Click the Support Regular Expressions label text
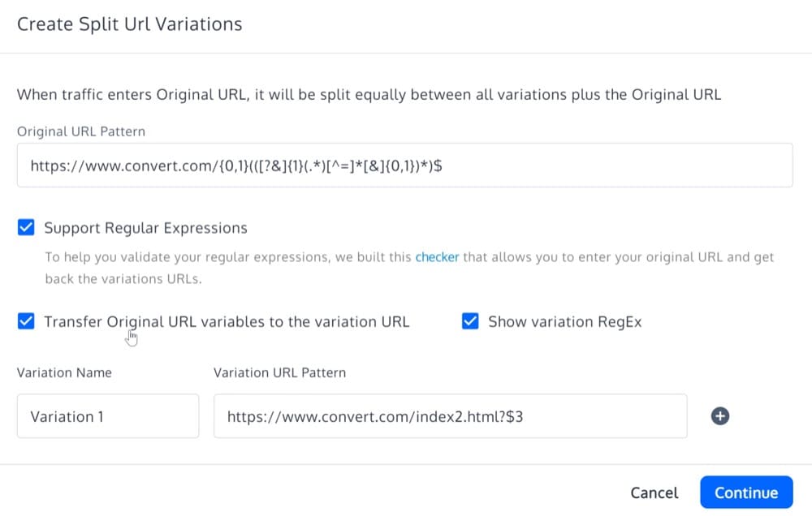This screenshot has width=812, height=516. coord(145,228)
